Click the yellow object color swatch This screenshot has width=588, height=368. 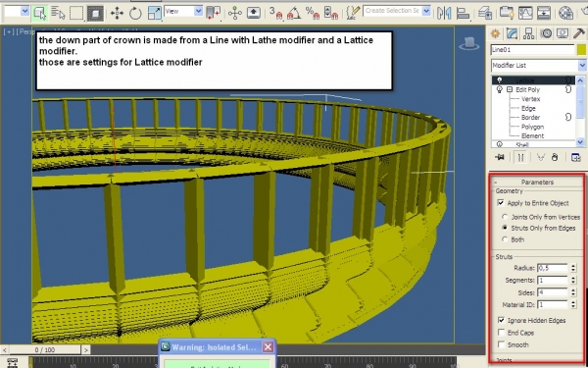(x=581, y=50)
